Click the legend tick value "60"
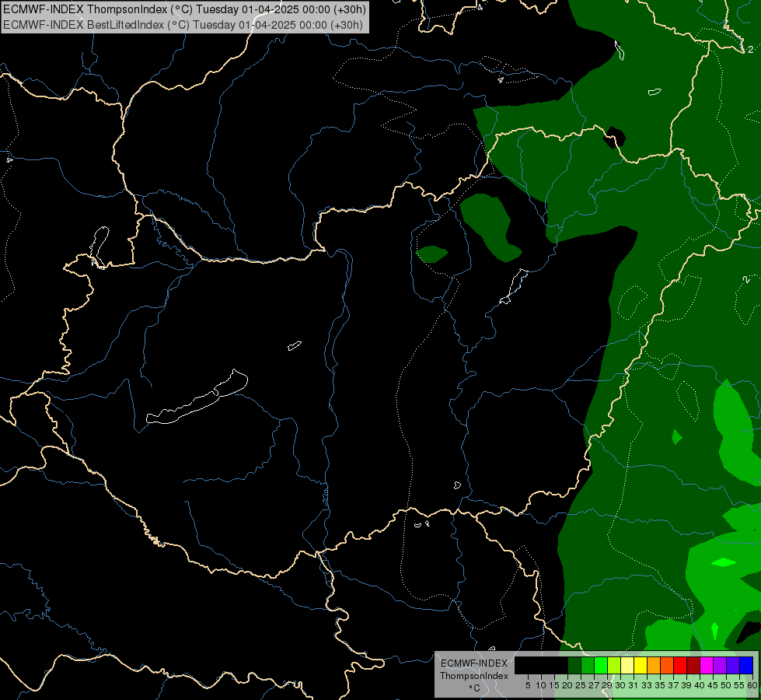 (x=752, y=685)
